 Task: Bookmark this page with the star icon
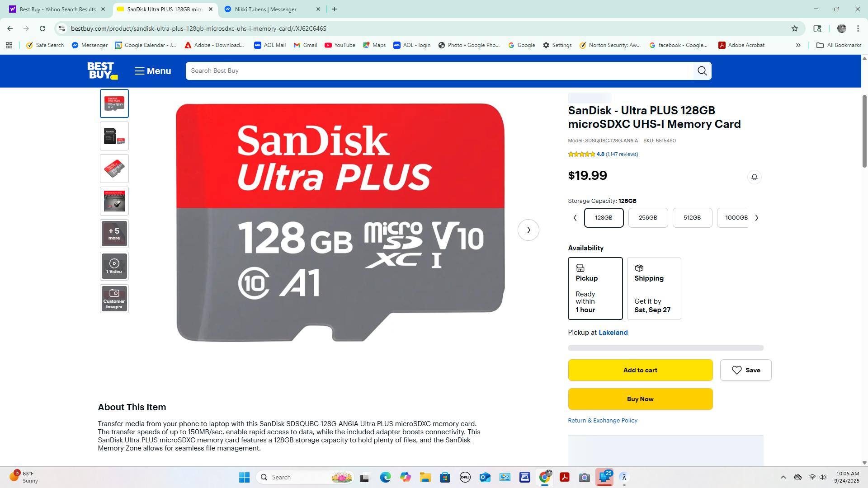tap(795, 28)
